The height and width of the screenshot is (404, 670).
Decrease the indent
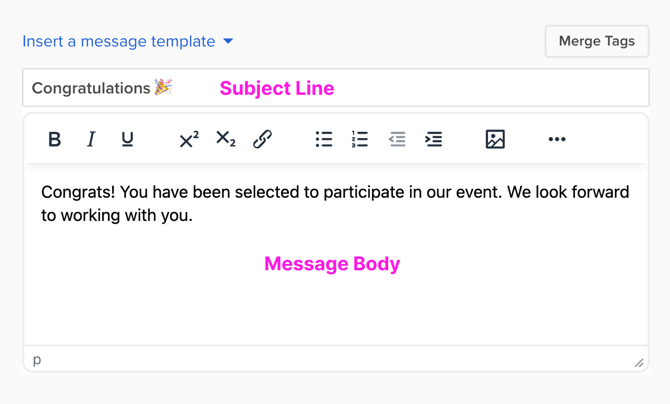coord(397,140)
